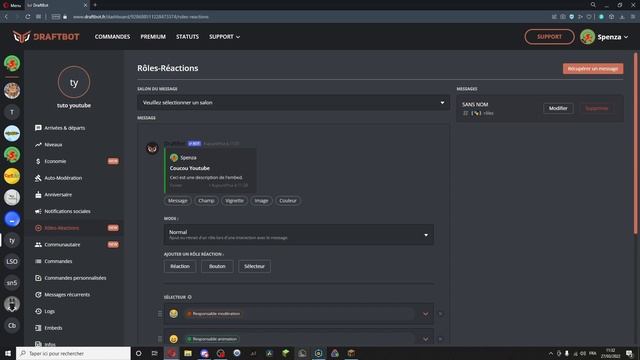The height and width of the screenshot is (360, 640).
Task: Open the Mode 'Normal' dropdown
Action: [299, 235]
